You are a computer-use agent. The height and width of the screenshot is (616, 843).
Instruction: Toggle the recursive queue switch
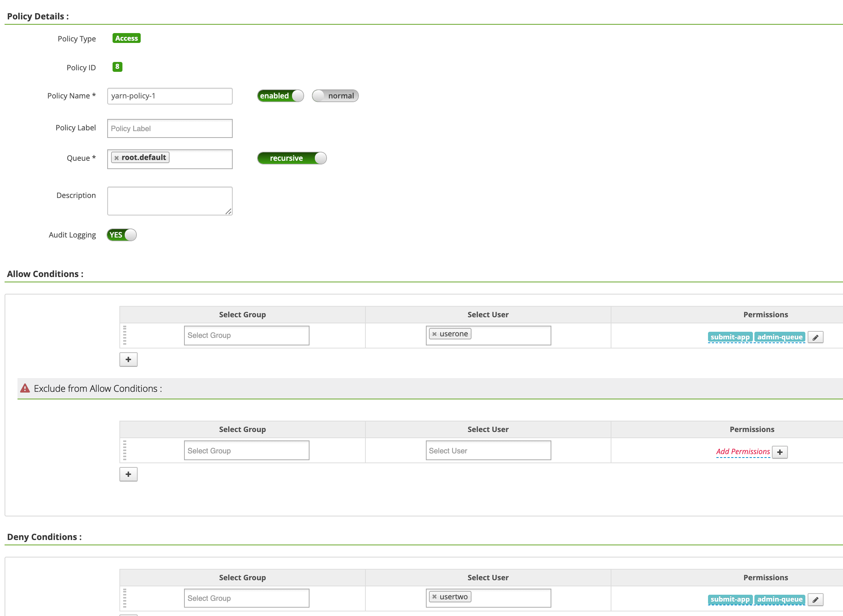292,158
